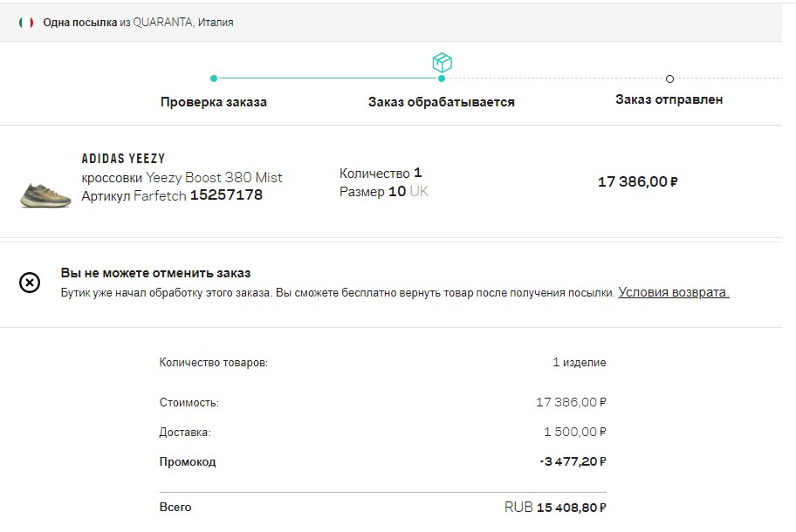This screenshot has height=532, width=796.
Task: Click the bold product price 17 386,00 ₽
Action: [638, 181]
